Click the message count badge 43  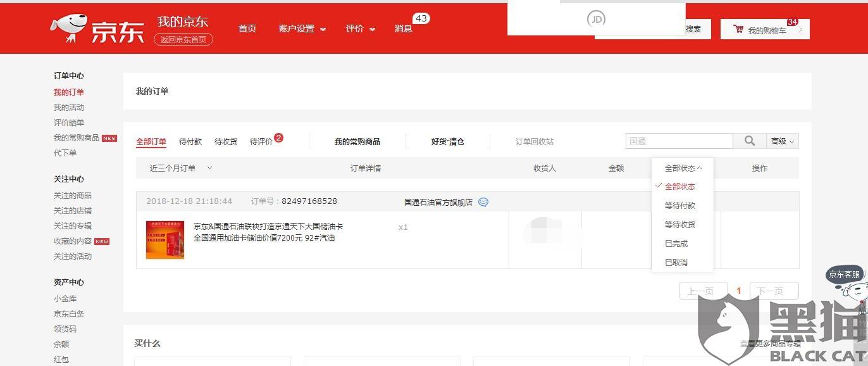(421, 19)
